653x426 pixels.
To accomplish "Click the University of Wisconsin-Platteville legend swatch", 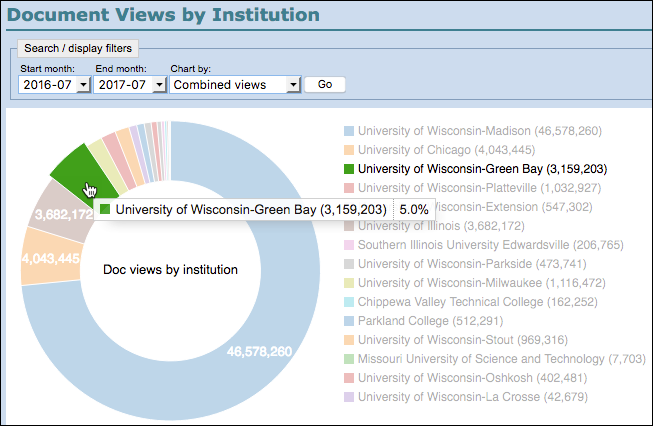I will (349, 188).
